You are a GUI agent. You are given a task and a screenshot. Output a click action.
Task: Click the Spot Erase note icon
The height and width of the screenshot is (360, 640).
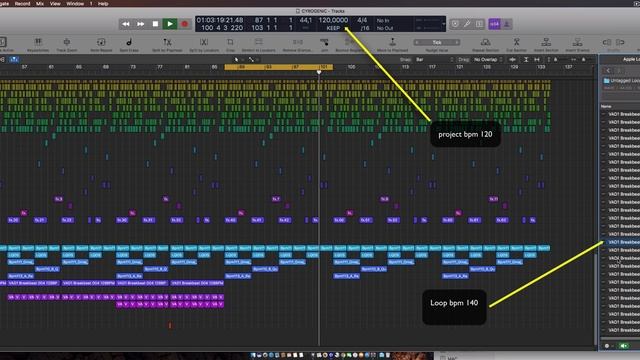click(x=129, y=42)
